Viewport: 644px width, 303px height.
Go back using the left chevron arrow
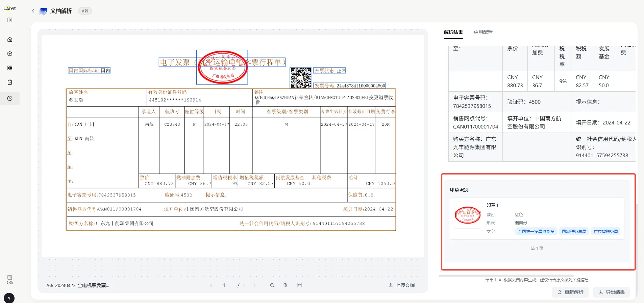coord(33,11)
